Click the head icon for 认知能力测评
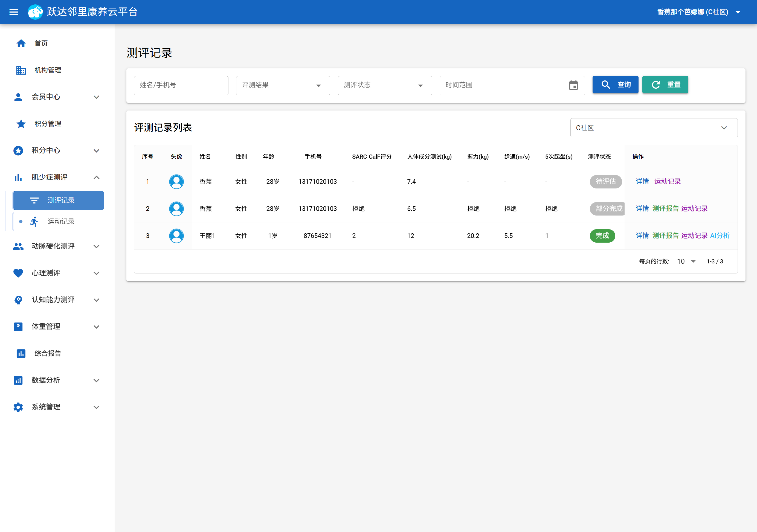757x532 pixels. tap(18, 300)
